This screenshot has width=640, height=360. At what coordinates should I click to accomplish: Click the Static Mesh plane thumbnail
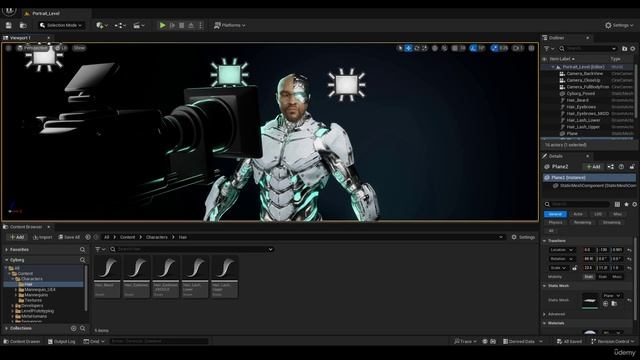pyautogui.click(x=590, y=301)
